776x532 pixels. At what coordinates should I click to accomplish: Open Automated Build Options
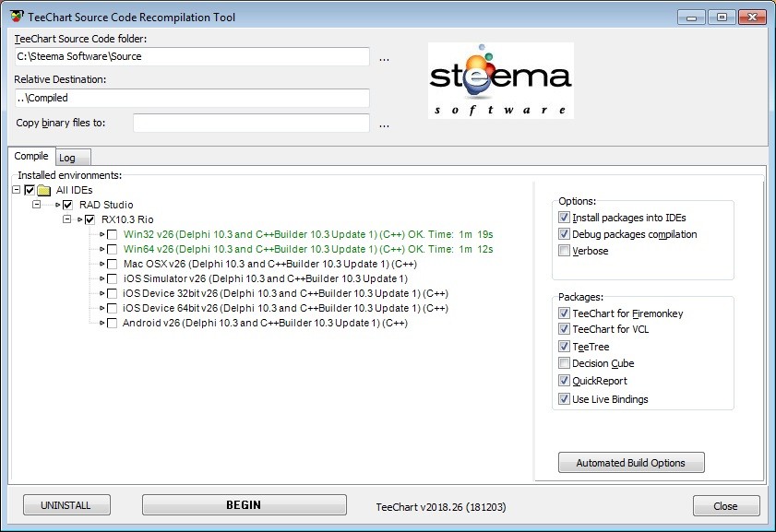click(x=631, y=463)
